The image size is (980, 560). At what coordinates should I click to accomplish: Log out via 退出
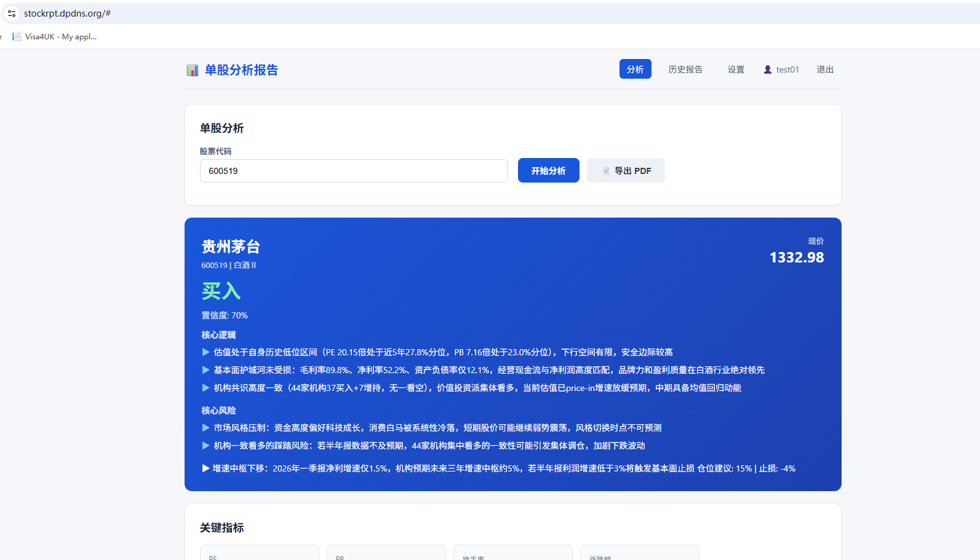click(x=825, y=69)
